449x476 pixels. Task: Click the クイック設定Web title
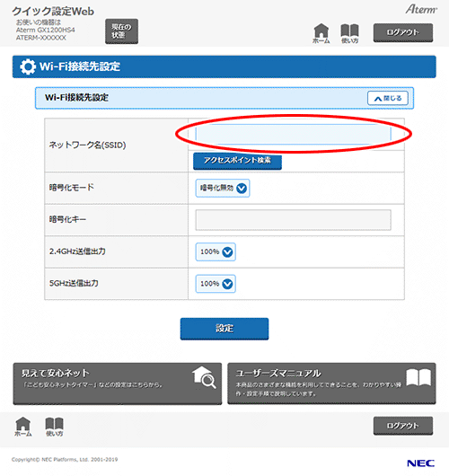tap(53, 12)
